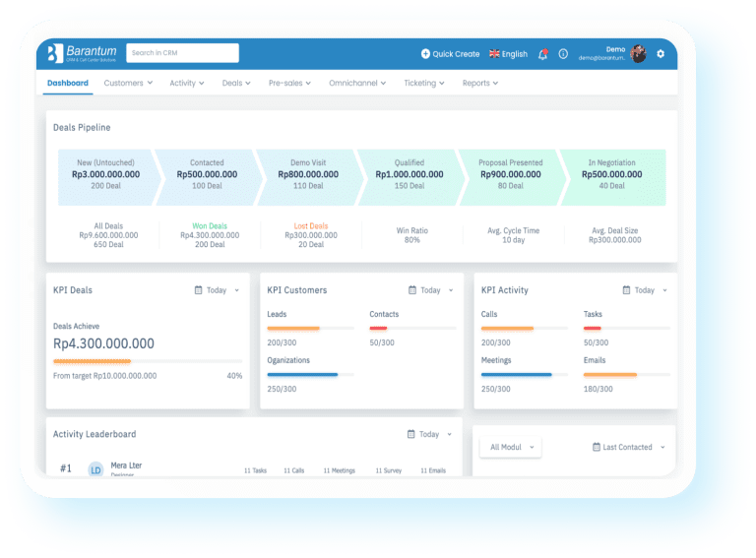Viewport: 756px width, 558px height.
Task: Open KPI Deals Today dropdown arrow
Action: tap(236, 290)
